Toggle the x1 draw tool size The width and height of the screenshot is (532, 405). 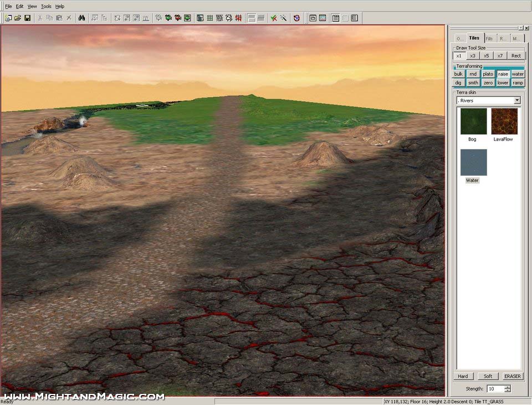(x=459, y=56)
